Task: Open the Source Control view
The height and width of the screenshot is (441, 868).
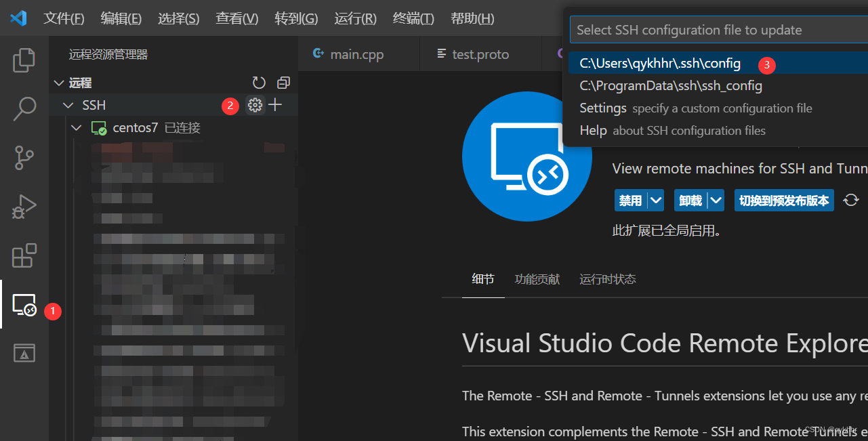Action: [x=24, y=157]
